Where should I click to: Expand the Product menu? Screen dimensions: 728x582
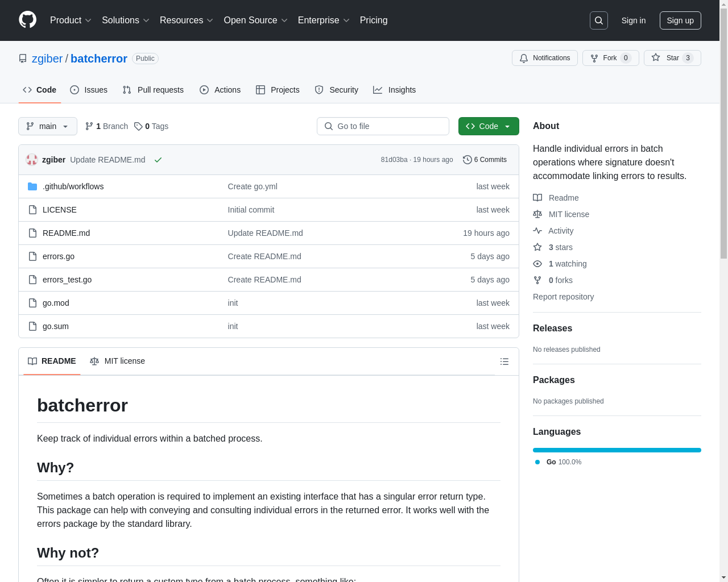point(71,20)
